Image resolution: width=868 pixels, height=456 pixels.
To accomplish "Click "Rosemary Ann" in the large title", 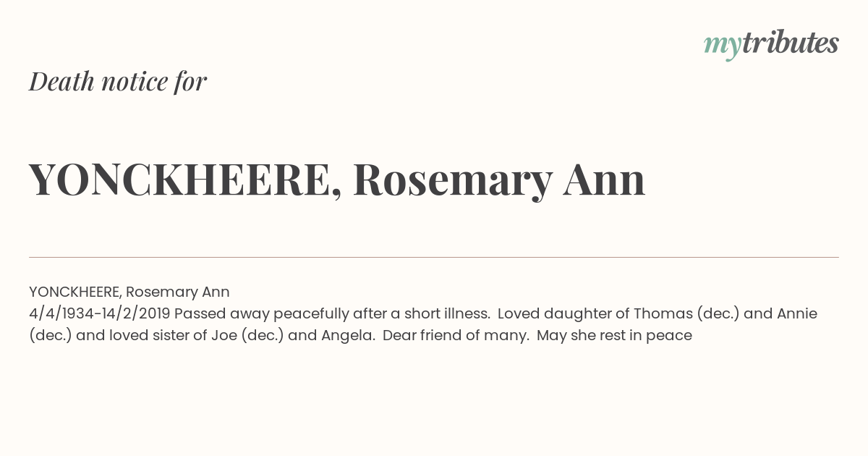I will (499, 180).
